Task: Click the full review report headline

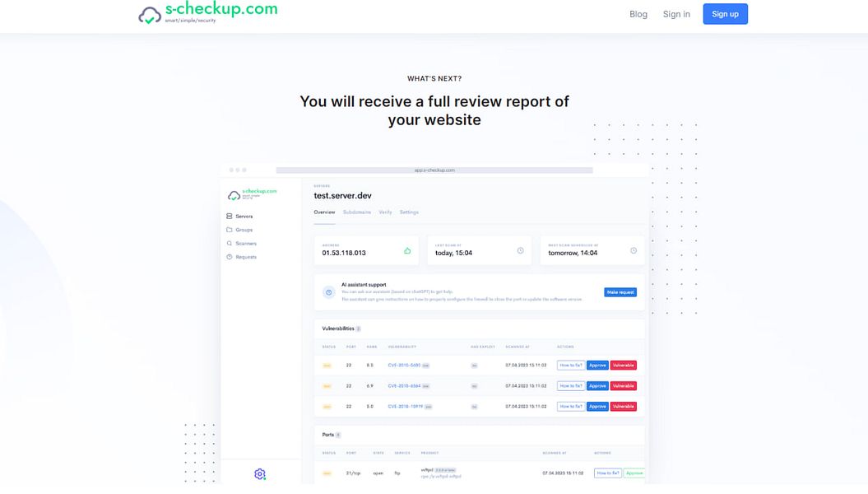Action: pos(434,110)
